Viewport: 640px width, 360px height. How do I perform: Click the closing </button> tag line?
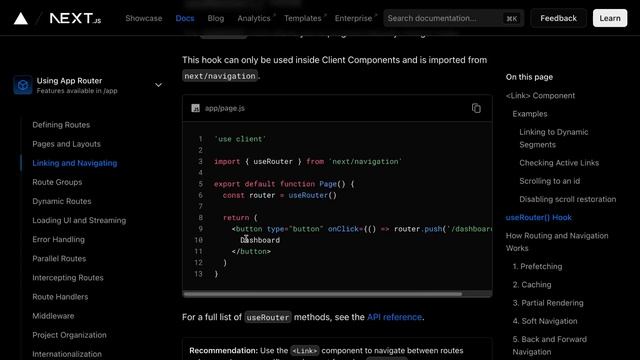(251, 251)
